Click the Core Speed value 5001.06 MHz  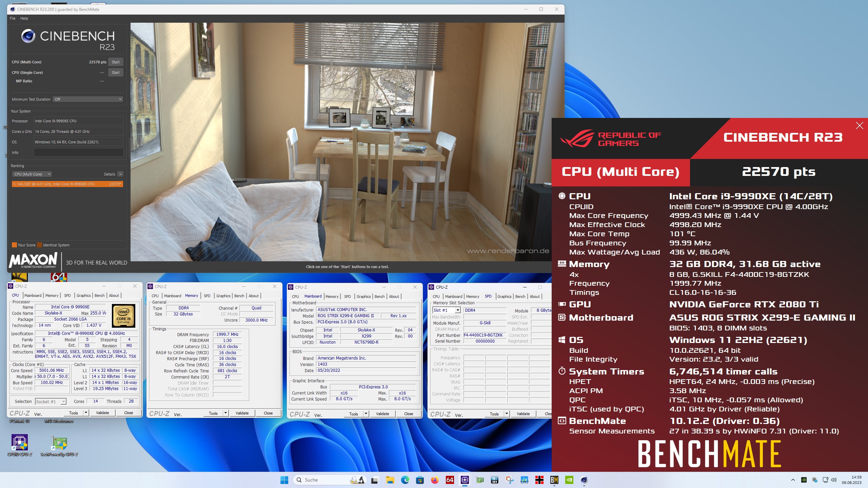[x=52, y=370]
